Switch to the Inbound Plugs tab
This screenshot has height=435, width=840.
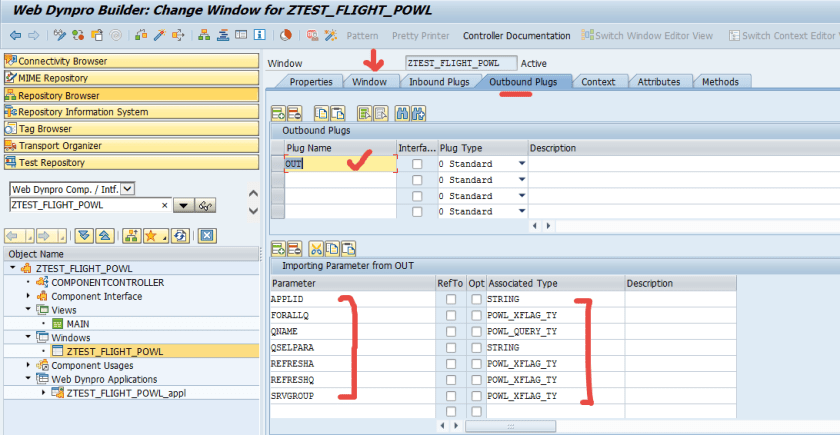[436, 82]
